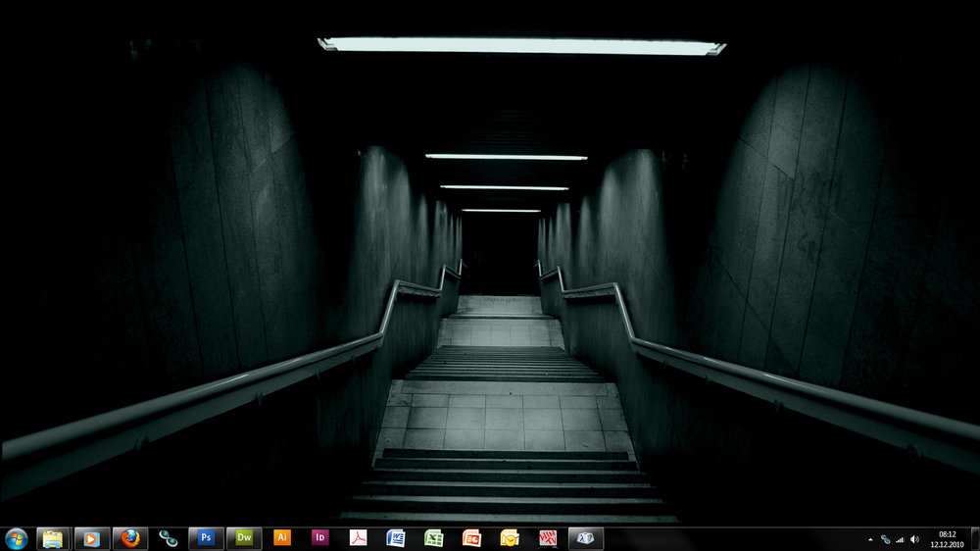Launch Adobe Dreamweaver from the taskbar
Screen dimensions: 980x551
click(x=244, y=538)
